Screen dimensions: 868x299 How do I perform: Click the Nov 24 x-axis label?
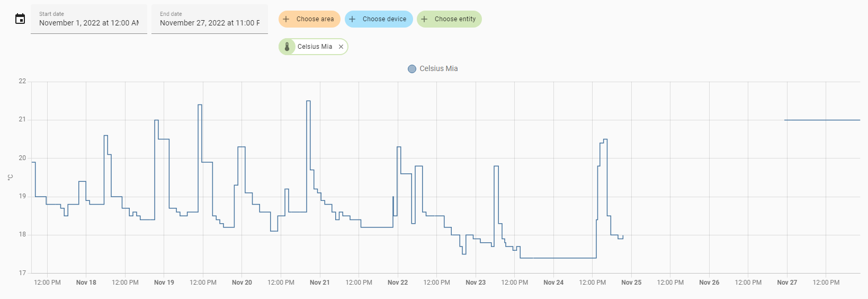point(553,283)
